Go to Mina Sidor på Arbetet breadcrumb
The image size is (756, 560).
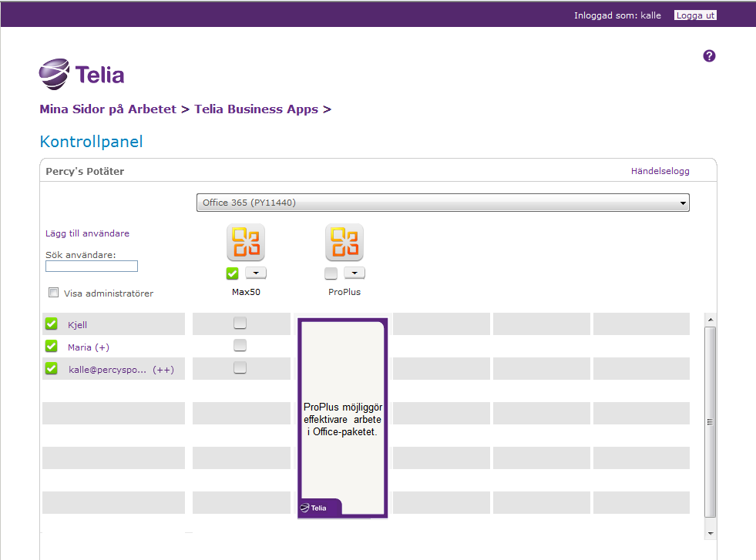point(108,109)
